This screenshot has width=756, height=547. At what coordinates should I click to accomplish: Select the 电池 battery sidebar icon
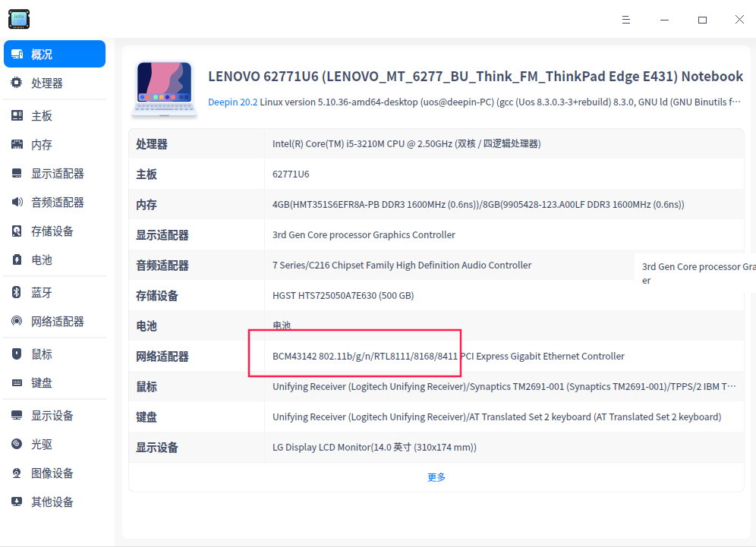pyautogui.click(x=16, y=259)
